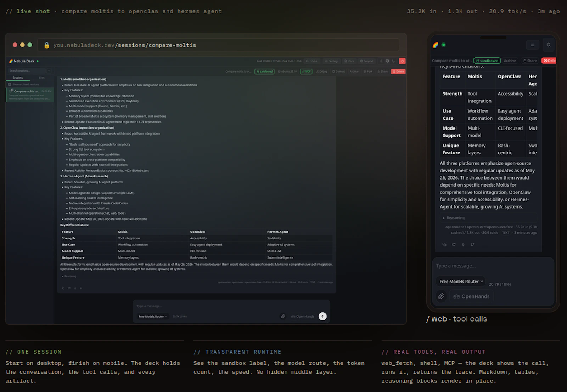Image resolution: width=567 pixels, height=392 pixels.
Task: Select the Compare moltis to... session in sidebar
Action: (30, 95)
